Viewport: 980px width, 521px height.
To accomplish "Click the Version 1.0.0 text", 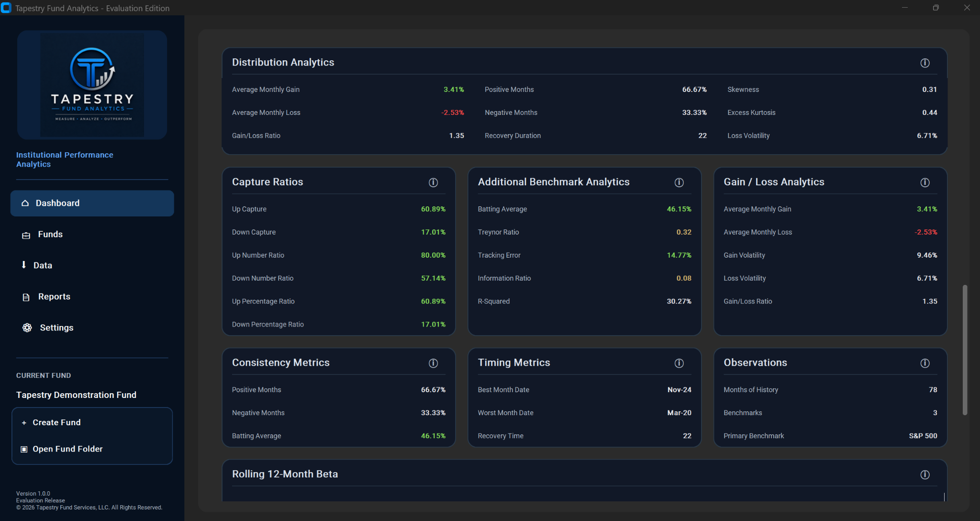I will [33, 494].
